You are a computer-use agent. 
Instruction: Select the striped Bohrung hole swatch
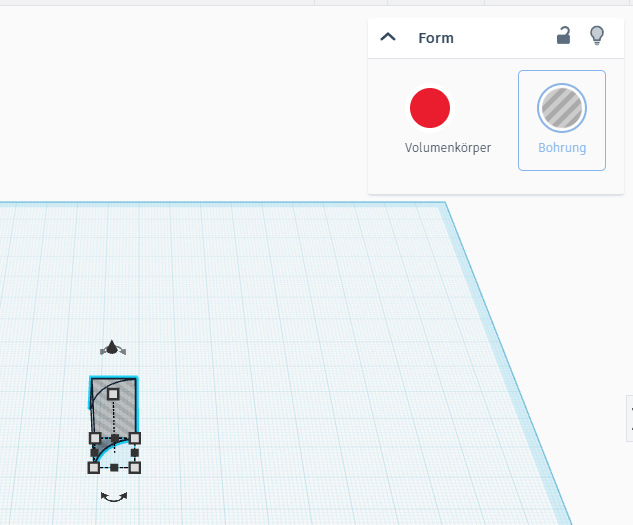(x=562, y=108)
